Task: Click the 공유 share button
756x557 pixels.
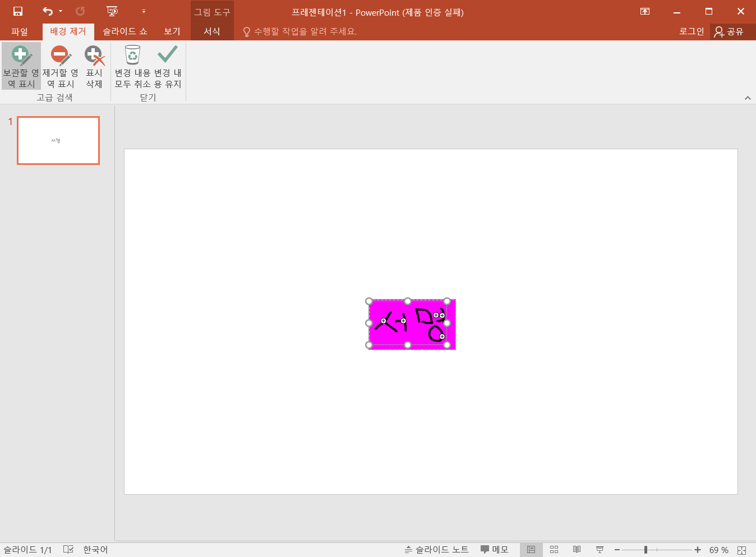Action: 729,31
